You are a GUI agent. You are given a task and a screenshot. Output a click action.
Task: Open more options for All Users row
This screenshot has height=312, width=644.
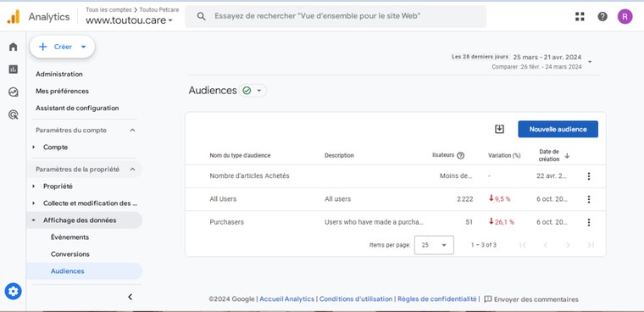(x=589, y=199)
